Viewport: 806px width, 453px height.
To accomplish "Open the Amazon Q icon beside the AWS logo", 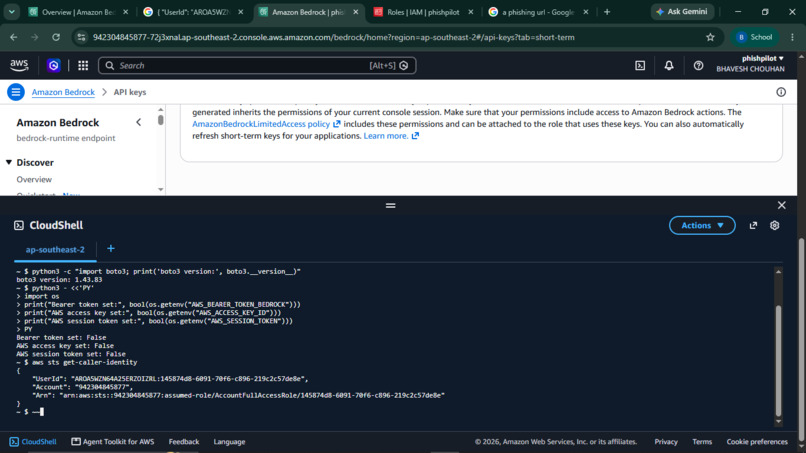I will [x=53, y=65].
